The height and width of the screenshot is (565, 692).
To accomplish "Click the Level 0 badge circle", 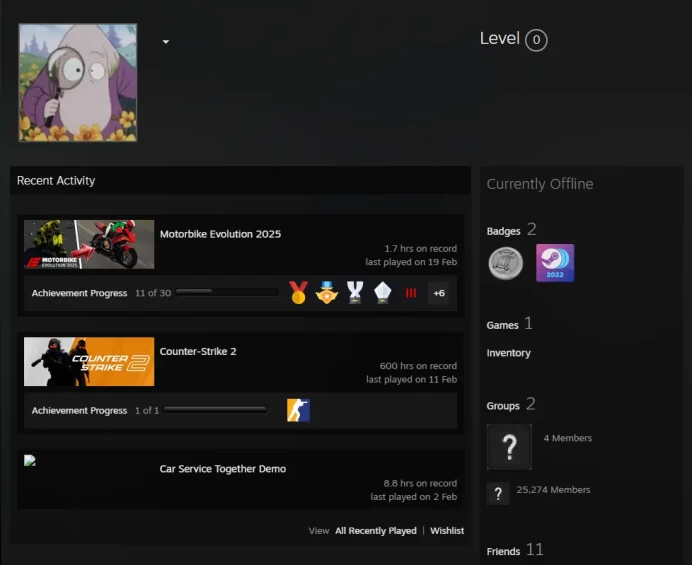I will 536,40.
